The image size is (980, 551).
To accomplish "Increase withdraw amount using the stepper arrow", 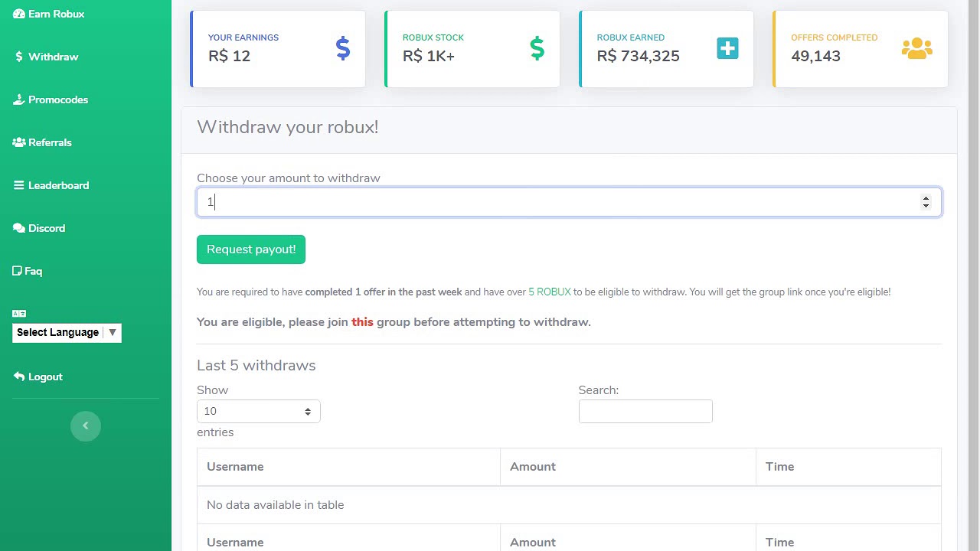I will point(926,197).
